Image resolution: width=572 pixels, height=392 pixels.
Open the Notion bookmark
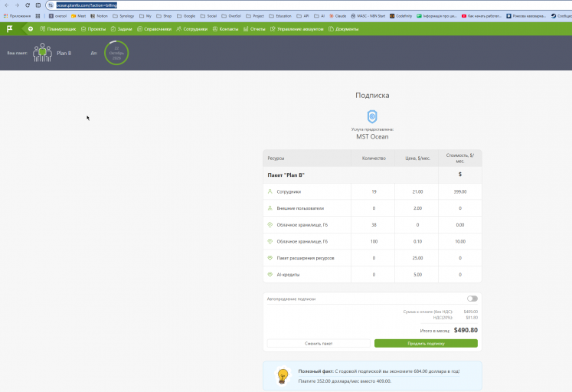click(99, 16)
